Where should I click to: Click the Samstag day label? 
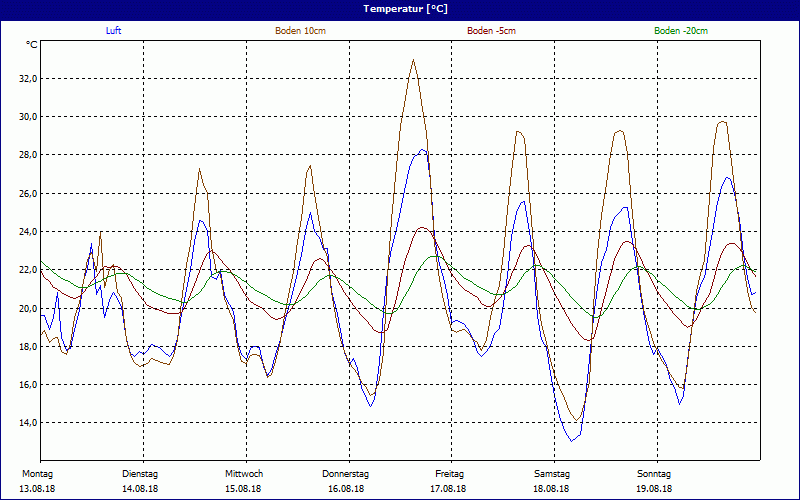pos(552,473)
